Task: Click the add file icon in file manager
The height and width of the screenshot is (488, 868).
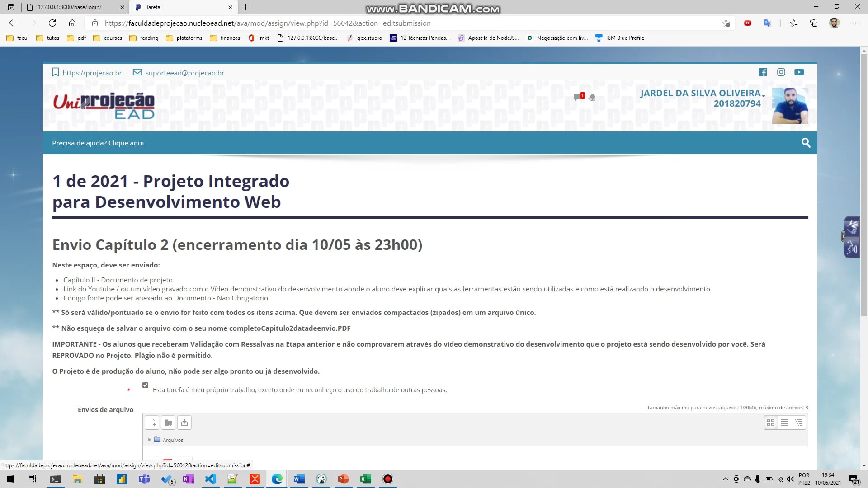Action: coord(152,422)
